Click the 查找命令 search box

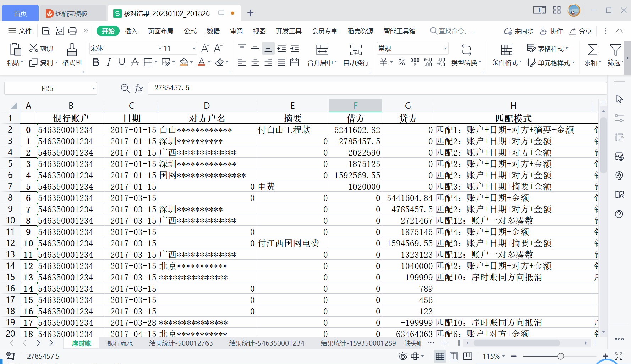(x=453, y=31)
